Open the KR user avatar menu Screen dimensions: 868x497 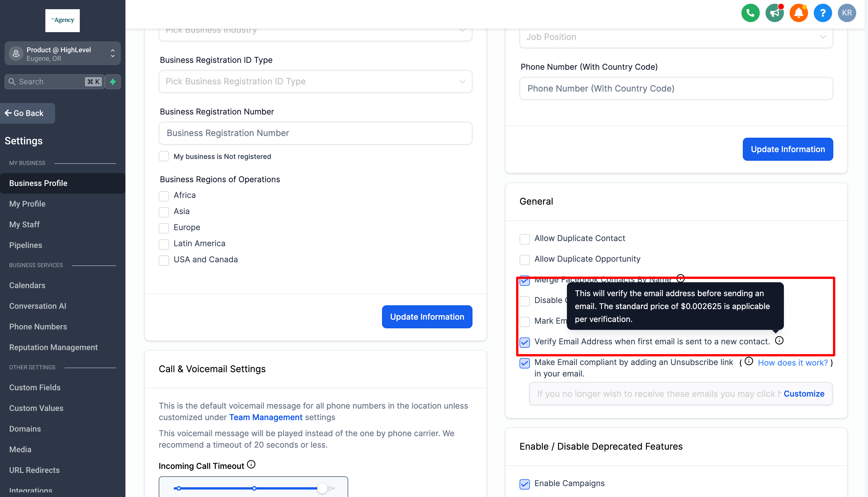(x=846, y=13)
